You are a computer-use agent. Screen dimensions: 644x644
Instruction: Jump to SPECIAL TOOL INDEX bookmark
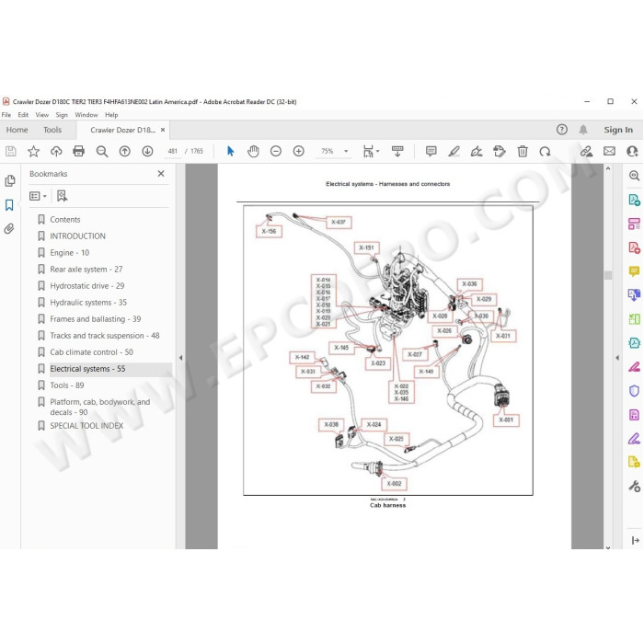[86, 426]
